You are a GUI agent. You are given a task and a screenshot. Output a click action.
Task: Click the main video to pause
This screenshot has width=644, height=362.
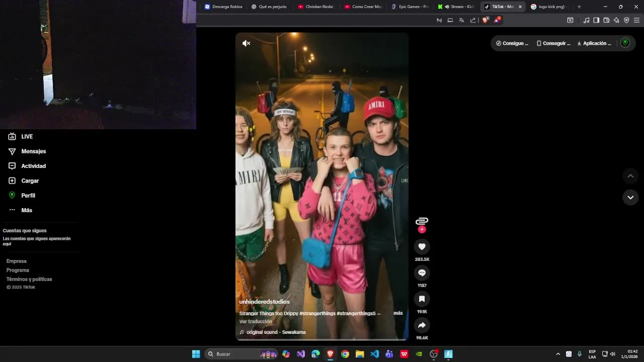(322, 187)
